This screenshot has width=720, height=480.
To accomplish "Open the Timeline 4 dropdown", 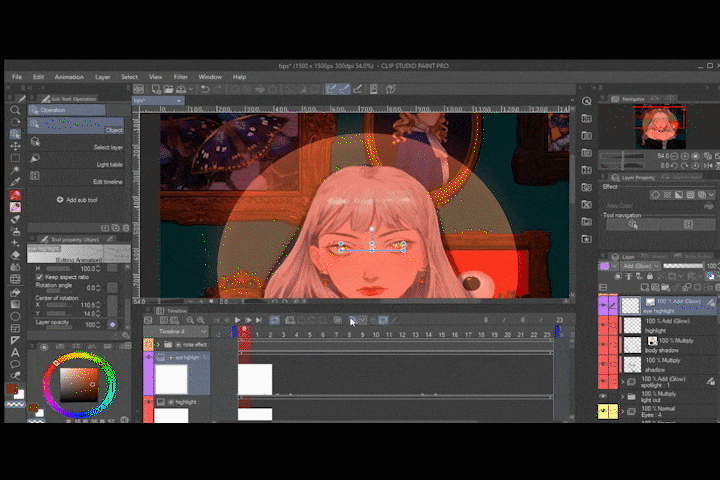I will [176, 331].
